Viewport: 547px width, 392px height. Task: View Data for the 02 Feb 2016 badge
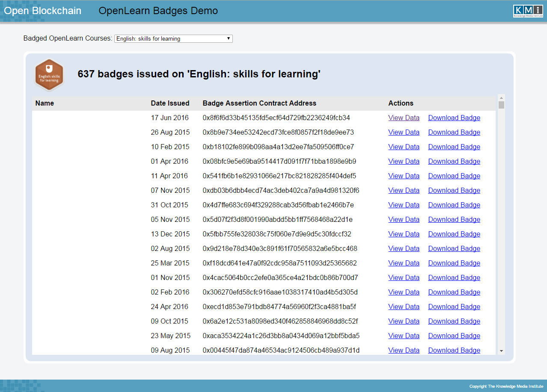[x=404, y=292]
